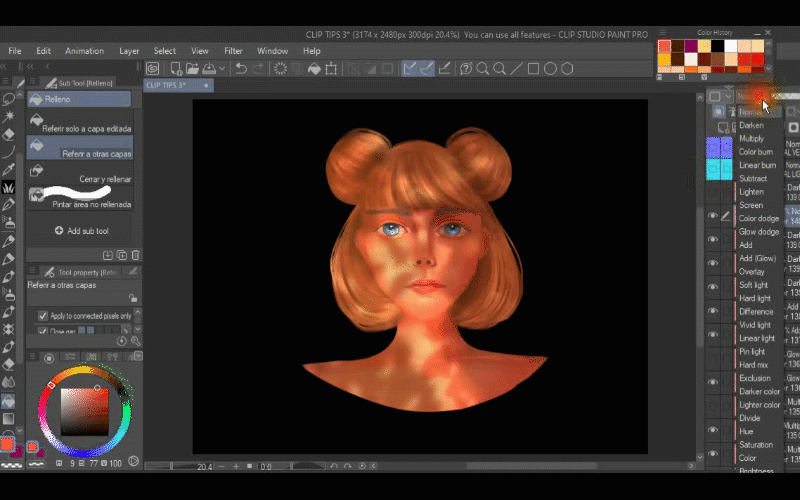Select Soft light blending mode option
800x500 pixels.
click(754, 285)
